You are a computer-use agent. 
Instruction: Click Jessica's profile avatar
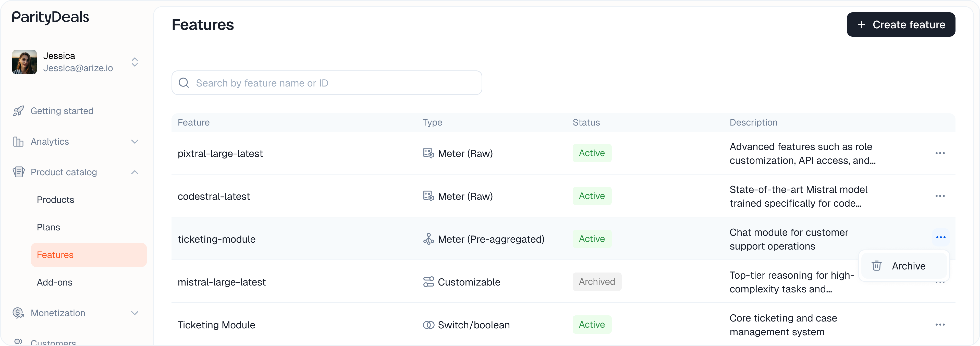pos(24,62)
